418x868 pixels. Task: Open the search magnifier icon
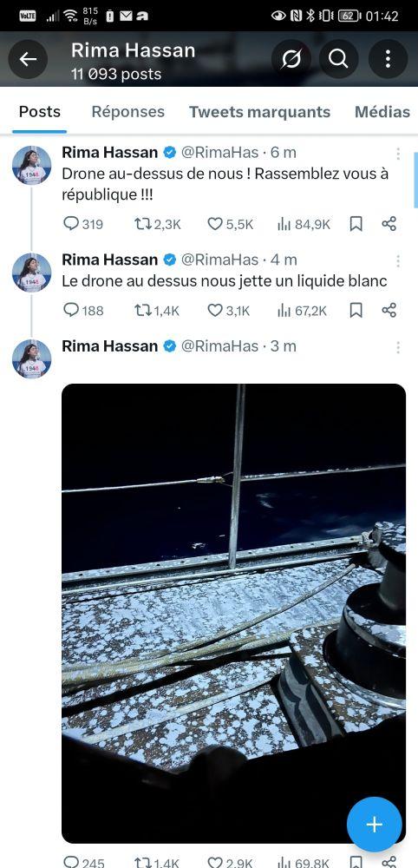pyautogui.click(x=338, y=59)
